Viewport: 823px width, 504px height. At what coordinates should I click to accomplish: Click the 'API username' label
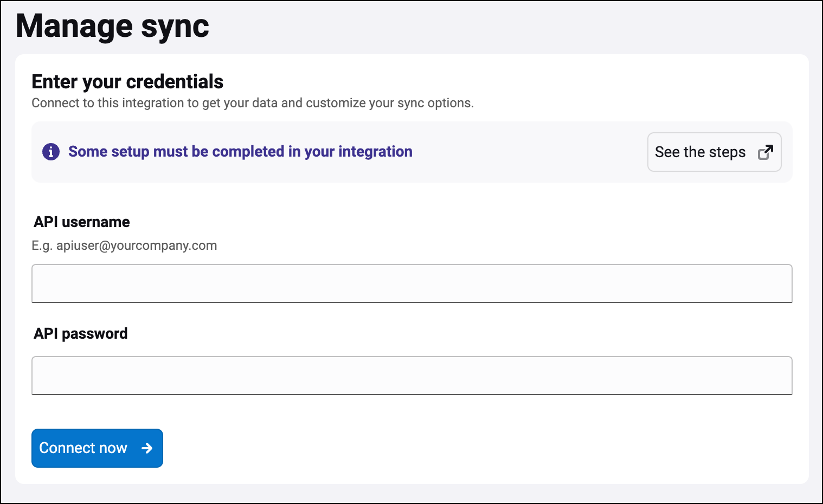pyautogui.click(x=82, y=222)
